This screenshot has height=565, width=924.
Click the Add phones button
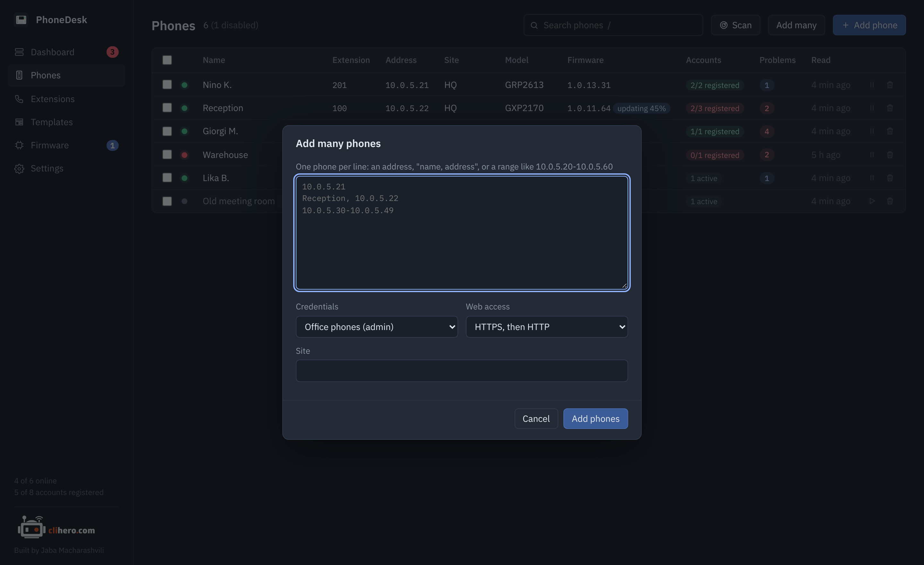tap(595, 419)
